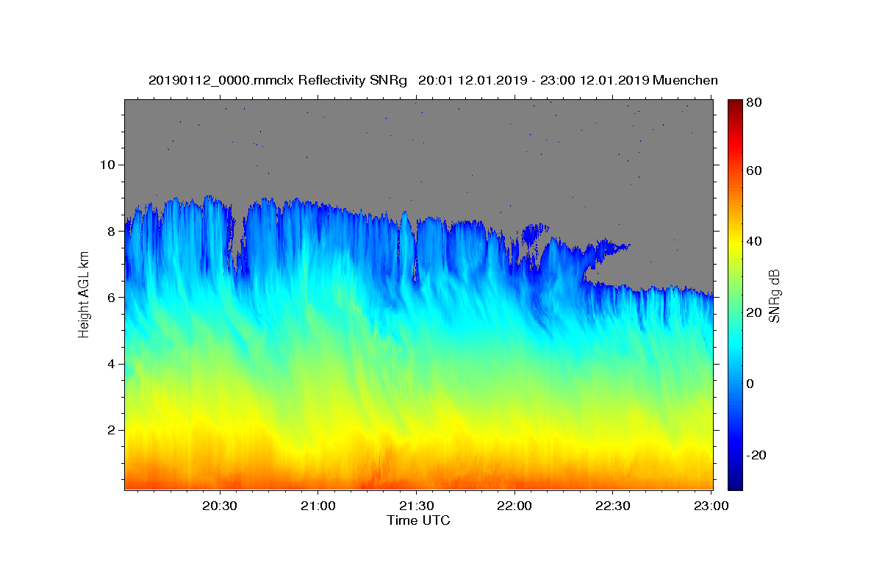Click the height tick label 2
This screenshot has width=882, height=588.
click(x=111, y=430)
